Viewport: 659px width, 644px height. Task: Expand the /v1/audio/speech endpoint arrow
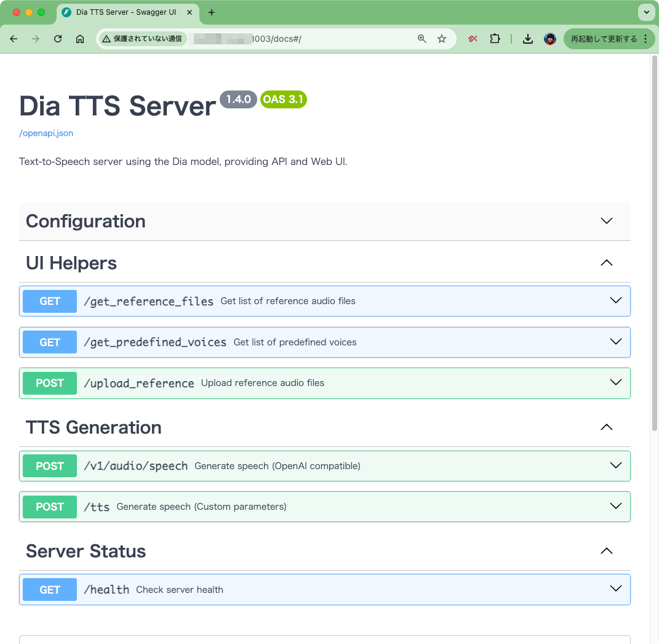click(616, 465)
